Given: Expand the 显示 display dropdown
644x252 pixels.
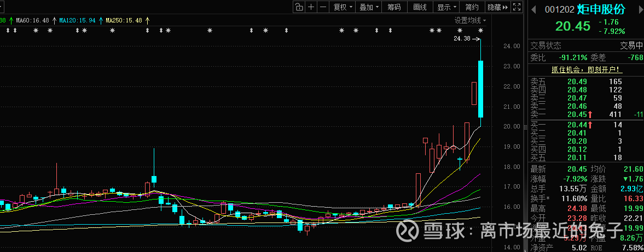Looking at the screenshot, I should (x=446, y=7).
